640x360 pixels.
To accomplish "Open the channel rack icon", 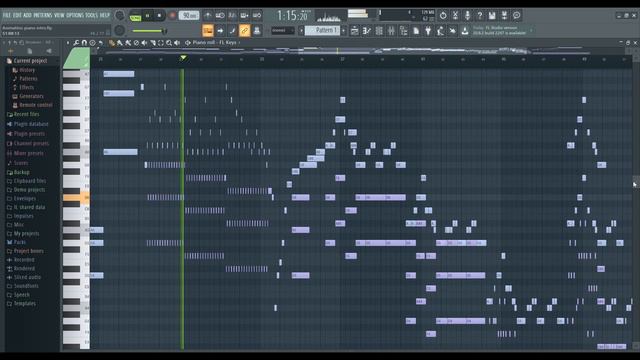I will 379,30.
